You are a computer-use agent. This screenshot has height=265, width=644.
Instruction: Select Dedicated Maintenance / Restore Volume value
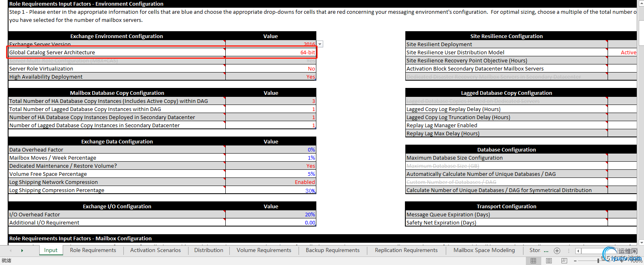271,166
